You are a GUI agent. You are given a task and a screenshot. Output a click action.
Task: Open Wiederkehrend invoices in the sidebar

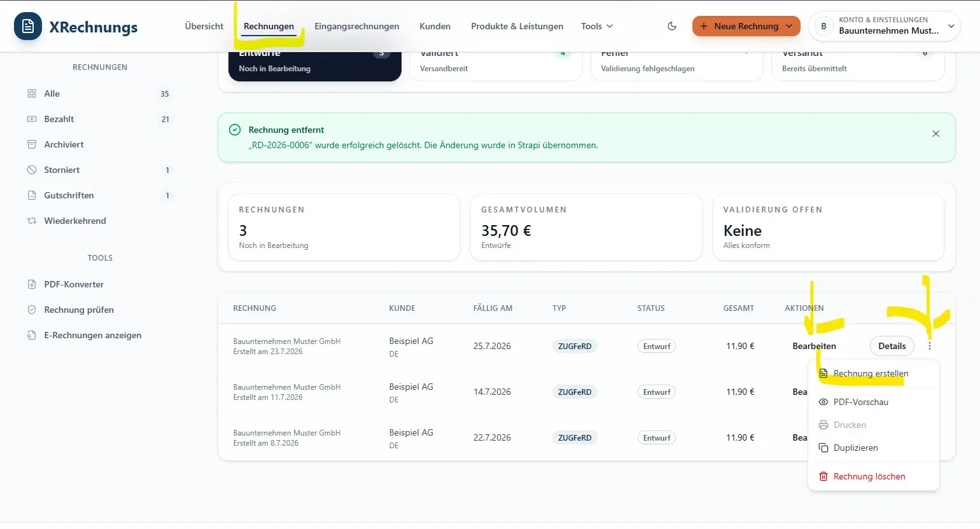(100, 221)
